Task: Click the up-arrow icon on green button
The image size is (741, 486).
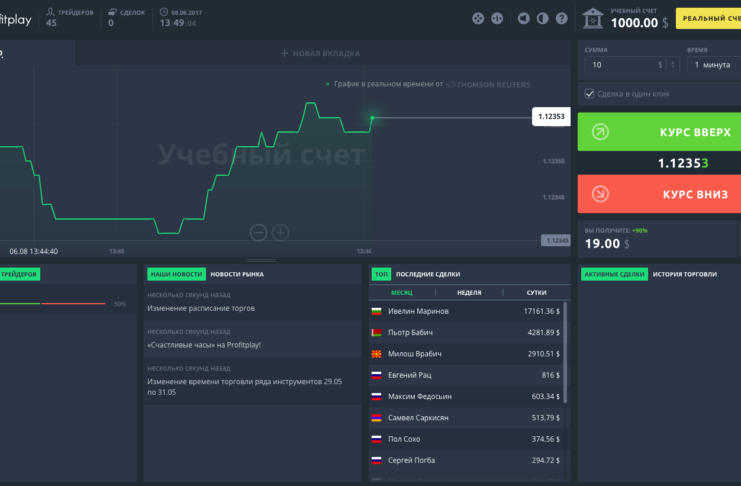Action: (600, 132)
